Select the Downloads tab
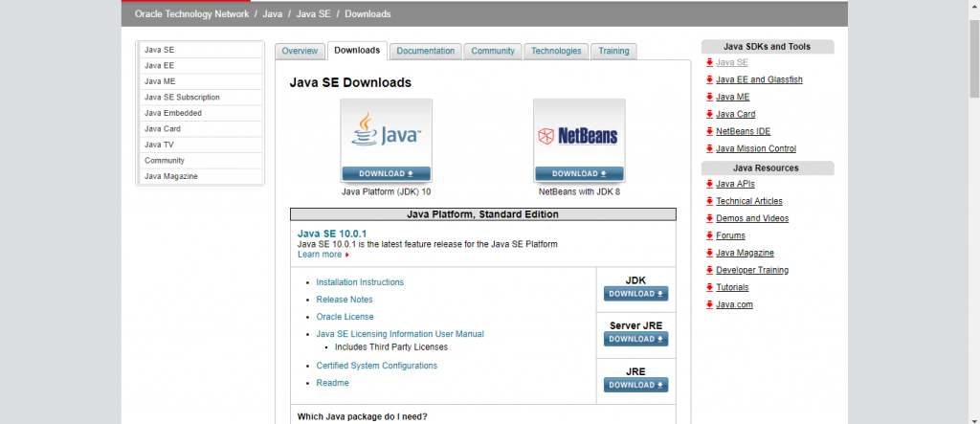Image resolution: width=980 pixels, height=424 pixels. pyautogui.click(x=357, y=51)
